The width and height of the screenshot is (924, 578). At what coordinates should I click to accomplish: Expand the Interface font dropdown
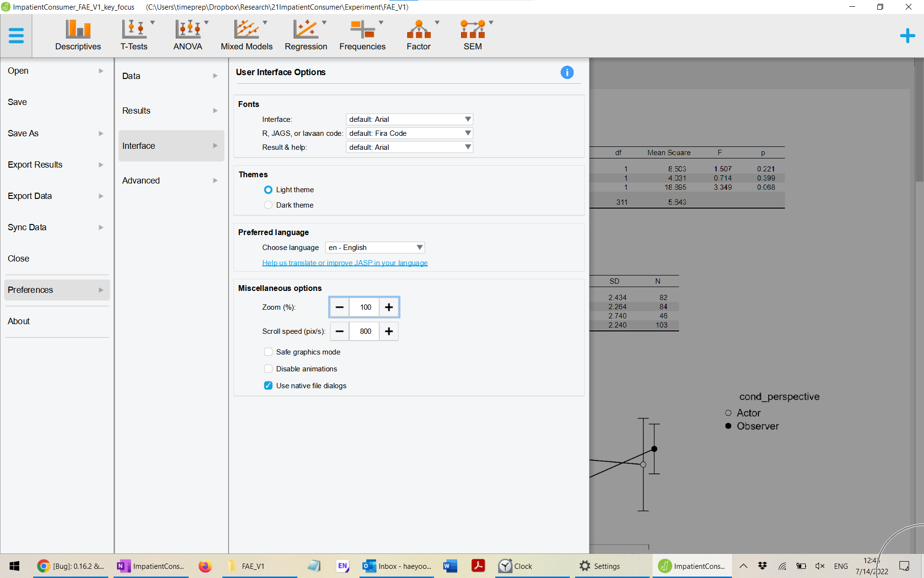(x=409, y=119)
